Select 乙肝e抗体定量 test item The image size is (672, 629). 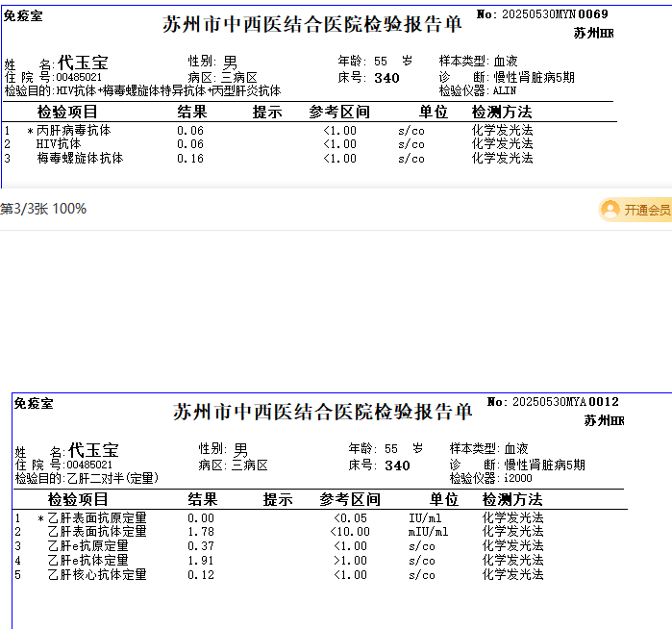[x=87, y=561]
